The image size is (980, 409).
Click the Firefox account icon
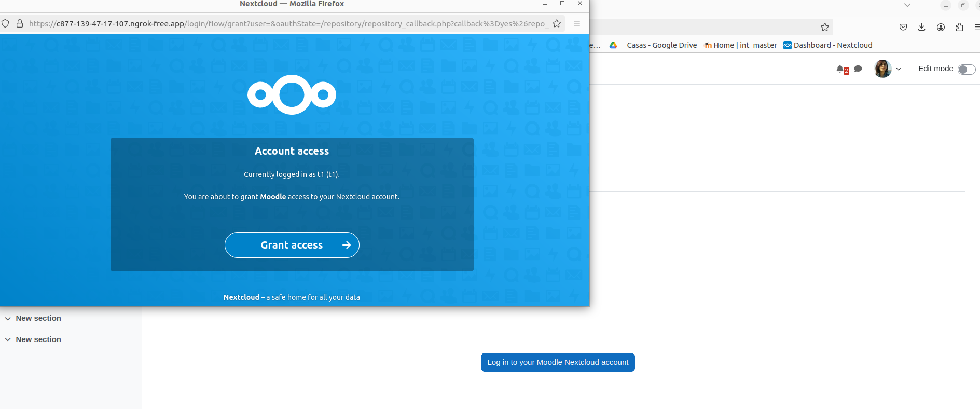941,27
